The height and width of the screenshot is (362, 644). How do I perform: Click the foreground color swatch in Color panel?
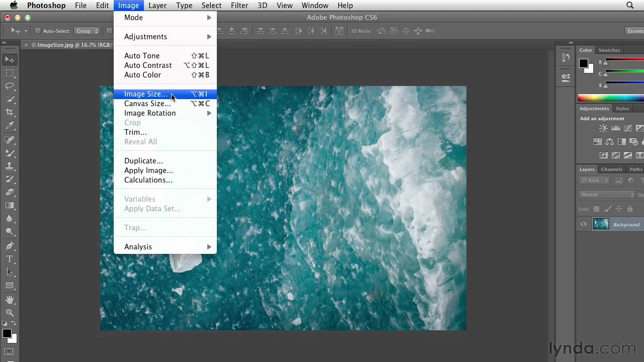[583, 63]
